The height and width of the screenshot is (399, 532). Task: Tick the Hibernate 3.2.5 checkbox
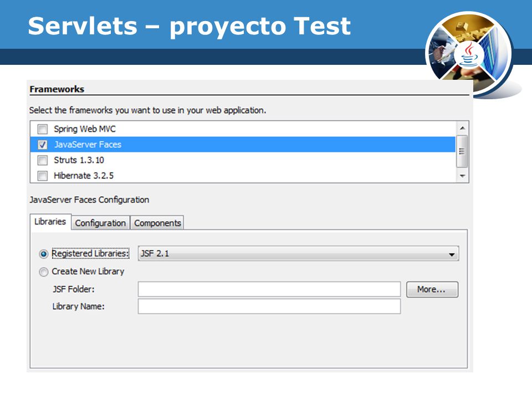[x=43, y=176]
